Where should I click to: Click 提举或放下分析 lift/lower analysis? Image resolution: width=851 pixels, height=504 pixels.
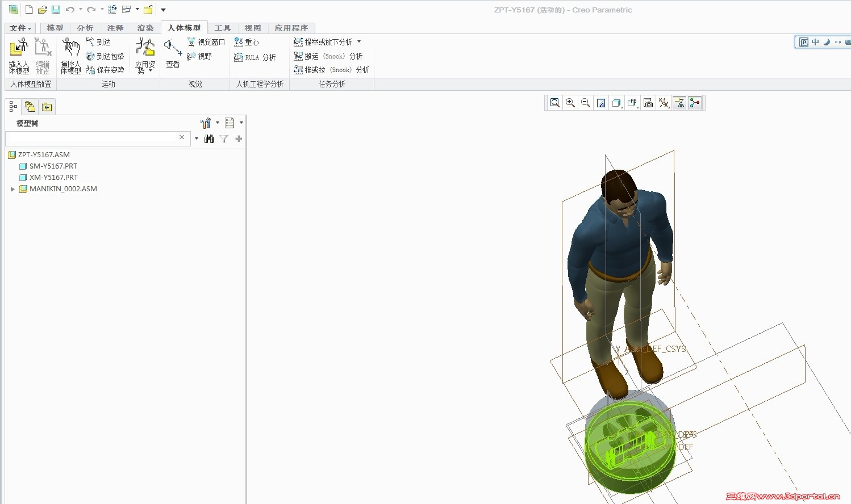[323, 42]
